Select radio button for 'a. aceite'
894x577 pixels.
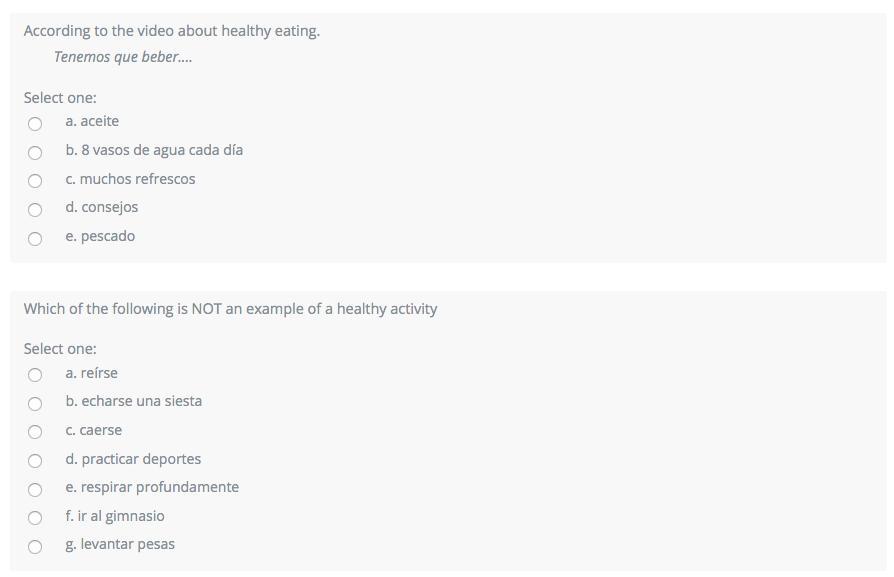click(35, 124)
